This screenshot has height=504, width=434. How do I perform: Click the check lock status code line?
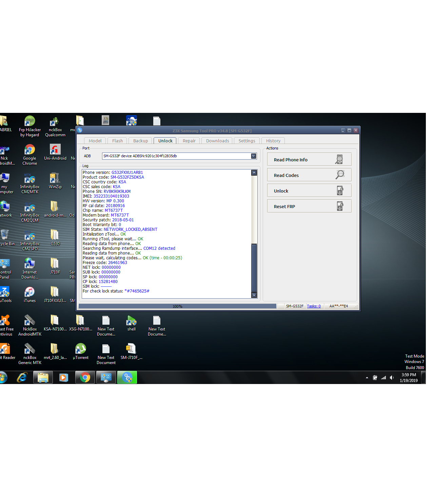(116, 291)
